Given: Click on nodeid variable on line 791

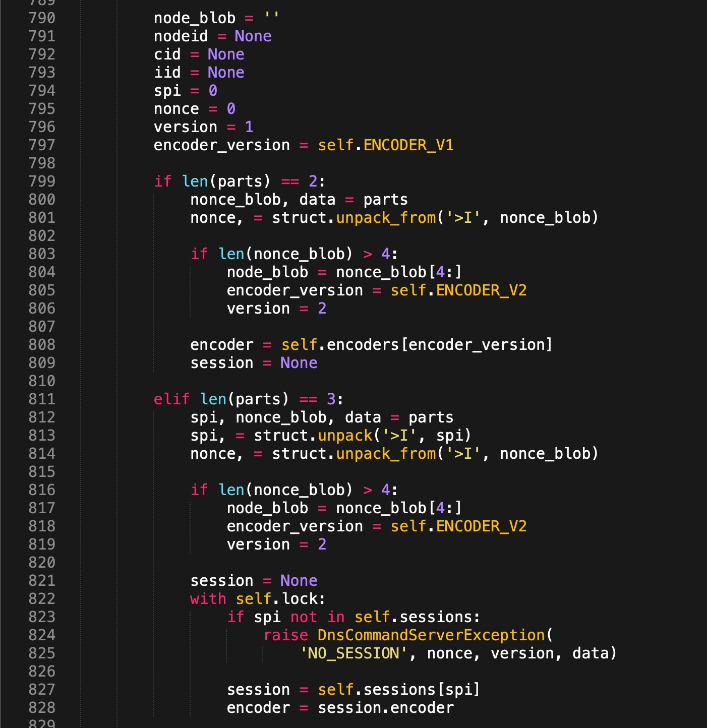Looking at the screenshot, I should point(181,36).
